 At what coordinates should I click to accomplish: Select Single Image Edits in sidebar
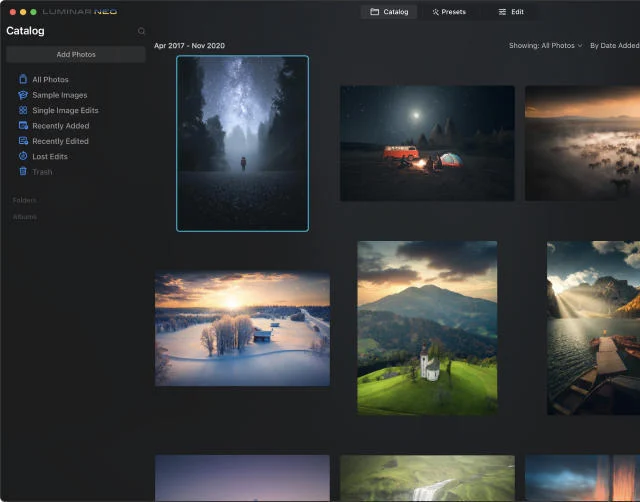pos(65,110)
